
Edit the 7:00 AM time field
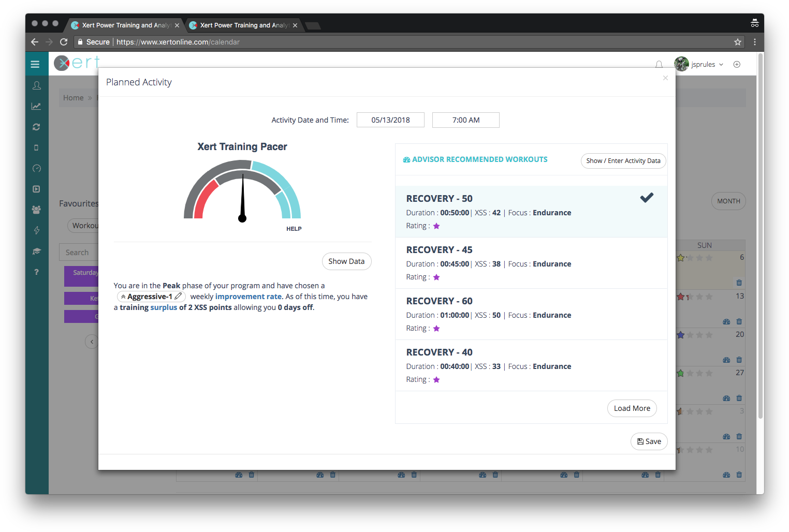pos(466,120)
